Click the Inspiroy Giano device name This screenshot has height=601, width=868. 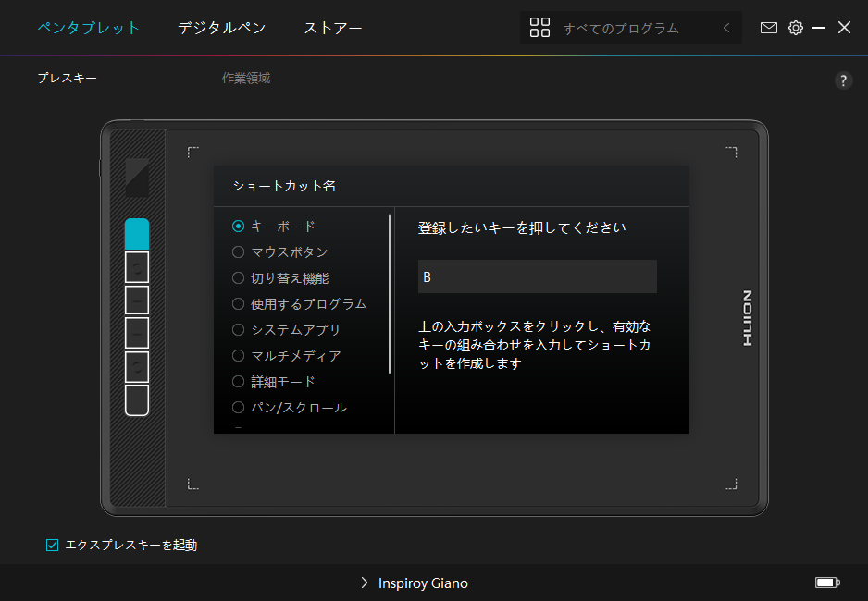(423, 583)
